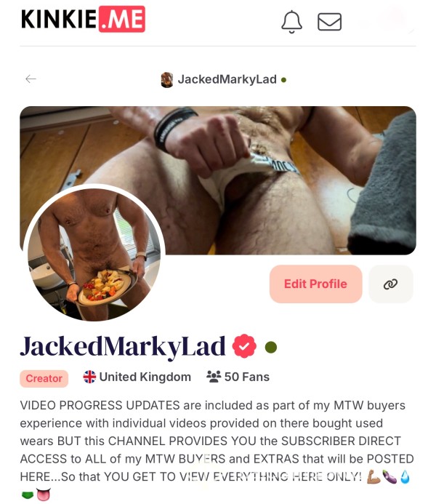This screenshot has width=436, height=504.
Task: Click the header online dot next to username
Action: [283, 80]
